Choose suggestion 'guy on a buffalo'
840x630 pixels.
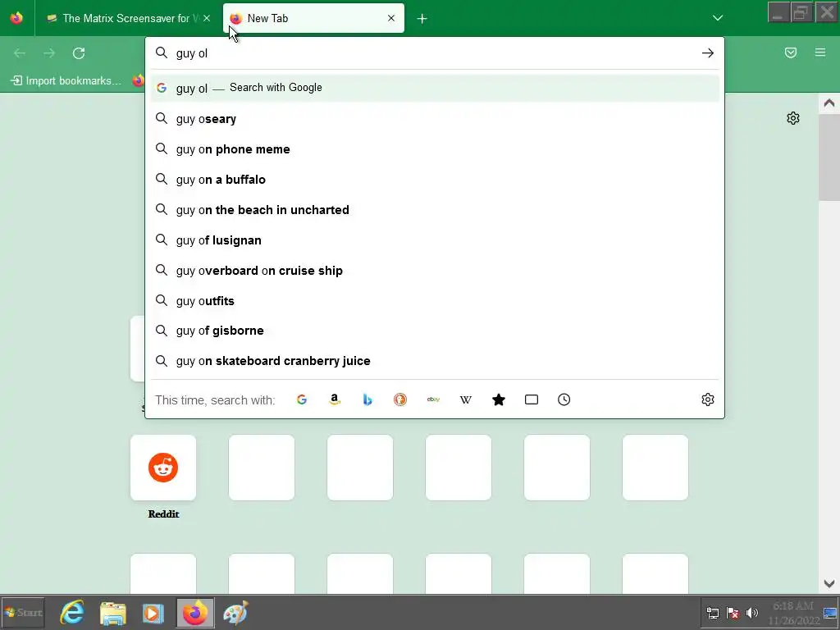point(435,180)
